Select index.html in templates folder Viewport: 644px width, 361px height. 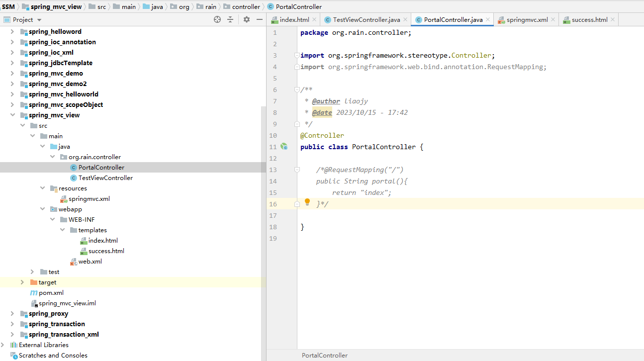[x=103, y=240]
